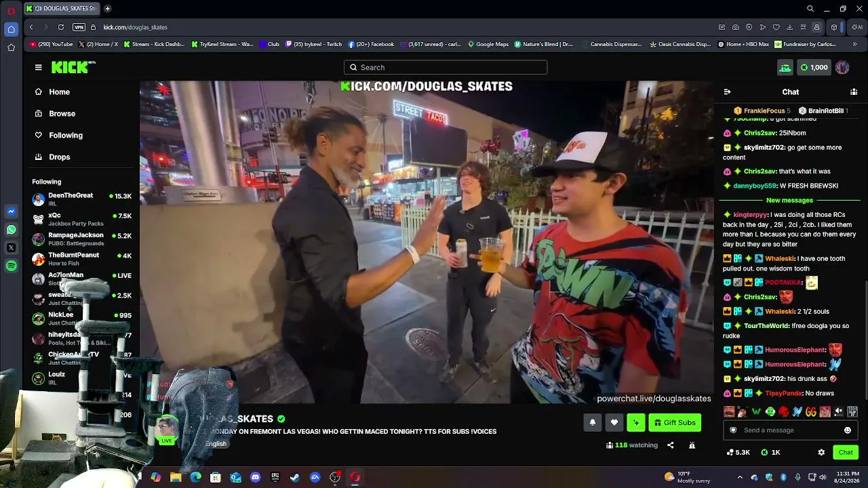The width and height of the screenshot is (868, 488).
Task: Focus the Kick Search field
Action: (x=446, y=67)
